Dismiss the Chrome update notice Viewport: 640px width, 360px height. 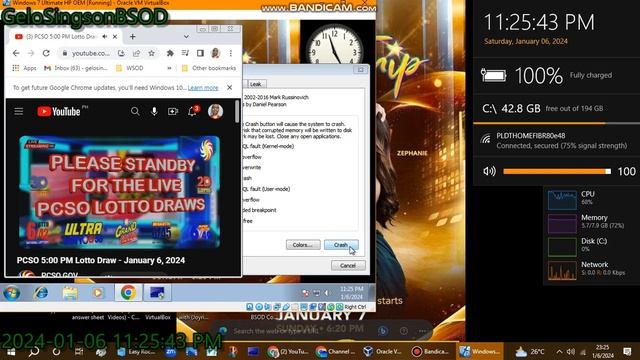229,88
